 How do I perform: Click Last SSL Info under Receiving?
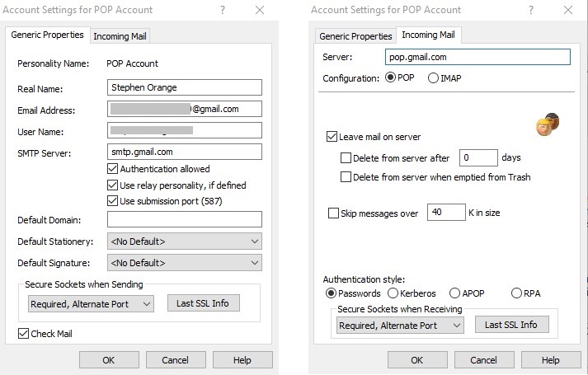coord(511,325)
